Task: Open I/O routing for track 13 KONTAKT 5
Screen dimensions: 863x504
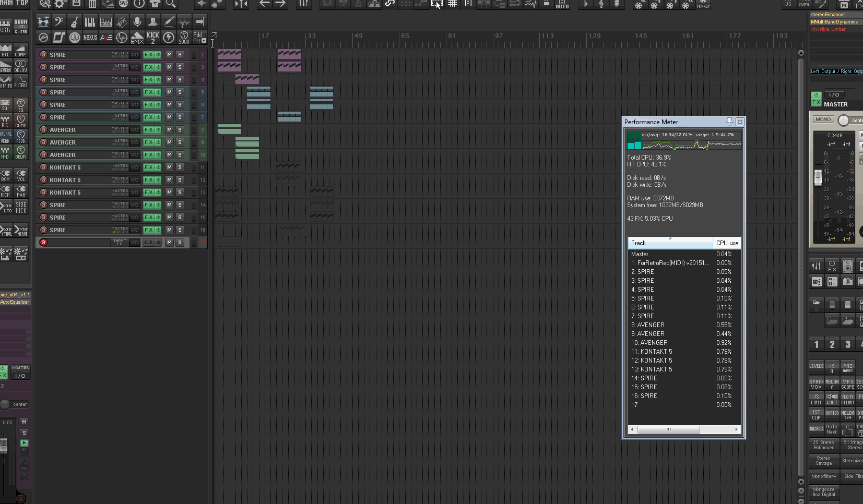Action: (135, 193)
